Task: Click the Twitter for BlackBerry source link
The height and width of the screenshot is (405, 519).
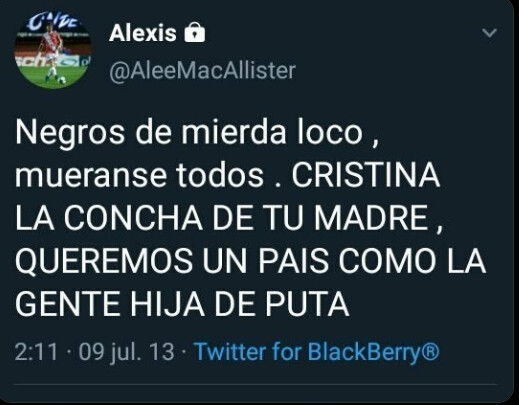Action: 317,352
